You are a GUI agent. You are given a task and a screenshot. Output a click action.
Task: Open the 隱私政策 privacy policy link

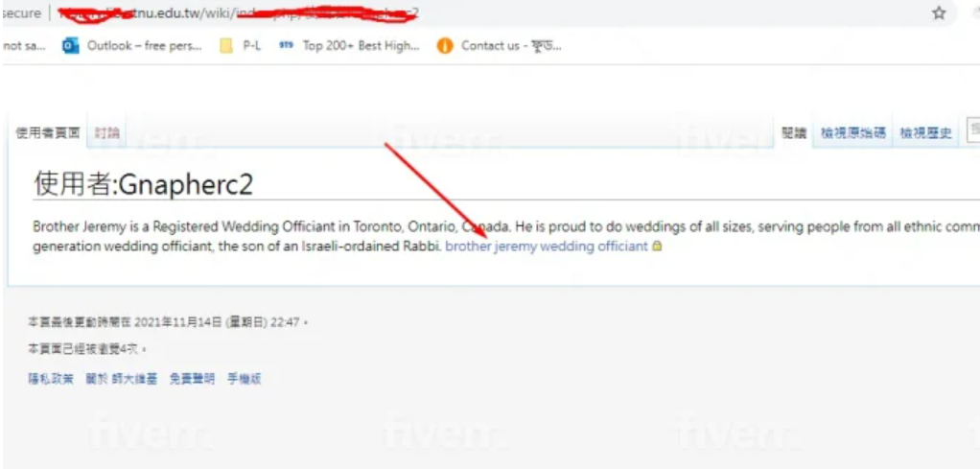pos(51,379)
